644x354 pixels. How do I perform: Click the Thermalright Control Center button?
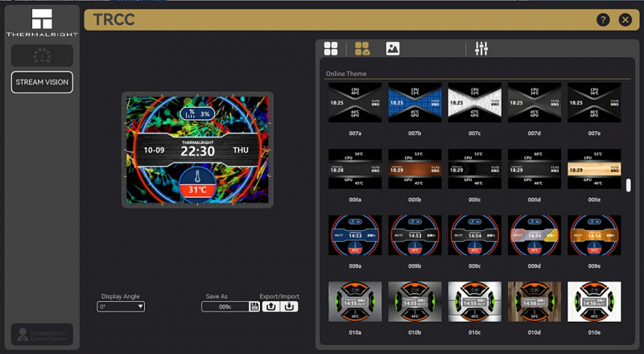pos(42,335)
